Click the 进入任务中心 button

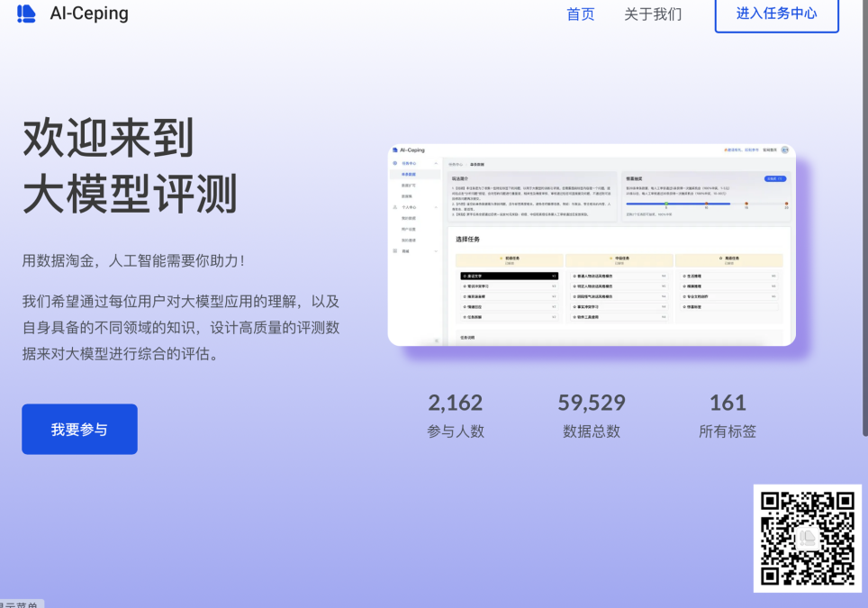coord(776,15)
